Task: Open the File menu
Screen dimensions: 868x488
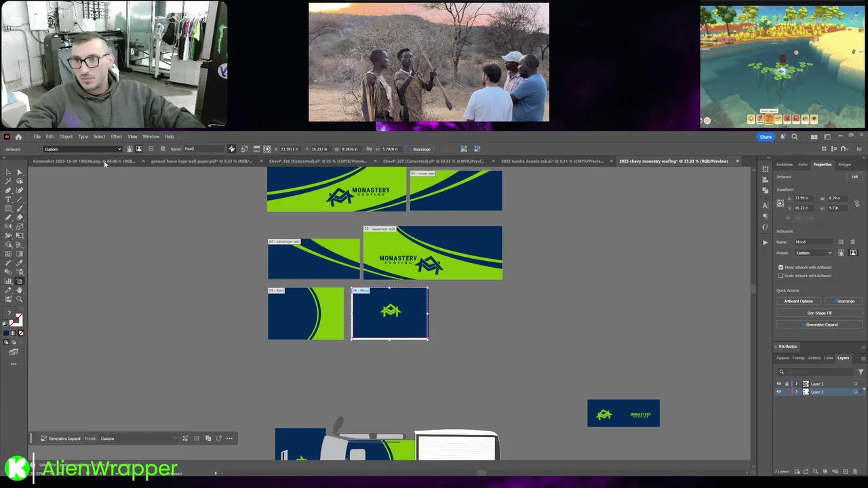Action: coord(37,137)
